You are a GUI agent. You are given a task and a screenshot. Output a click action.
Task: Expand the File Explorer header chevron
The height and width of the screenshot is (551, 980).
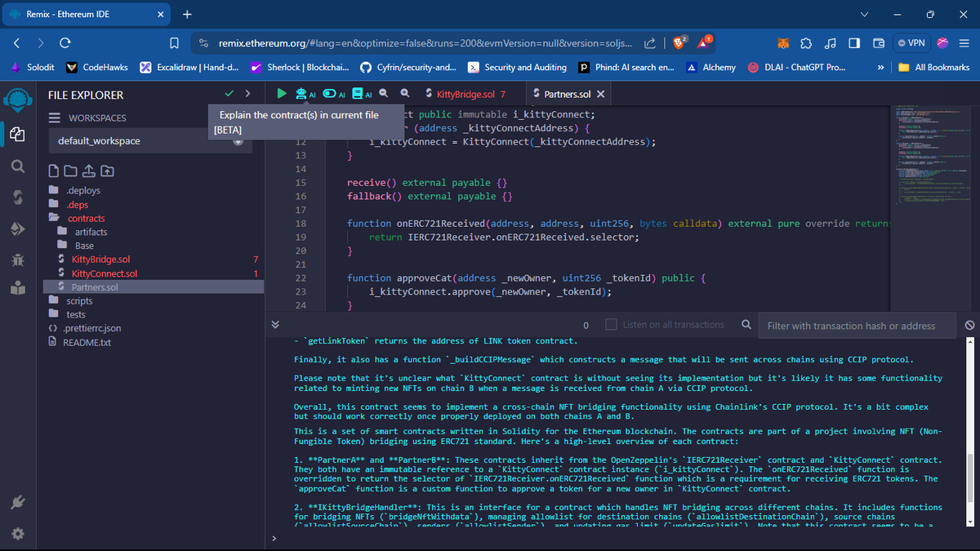(x=248, y=94)
